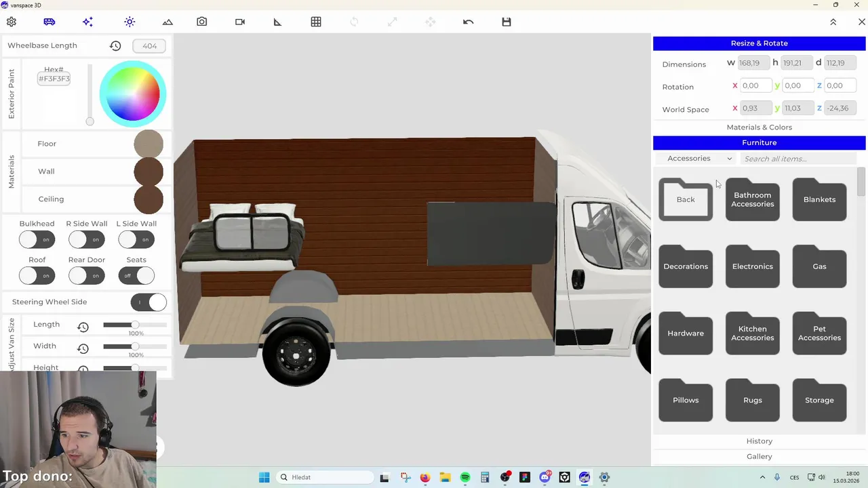
Task: Select the van vehicle icon
Action: [x=50, y=22]
